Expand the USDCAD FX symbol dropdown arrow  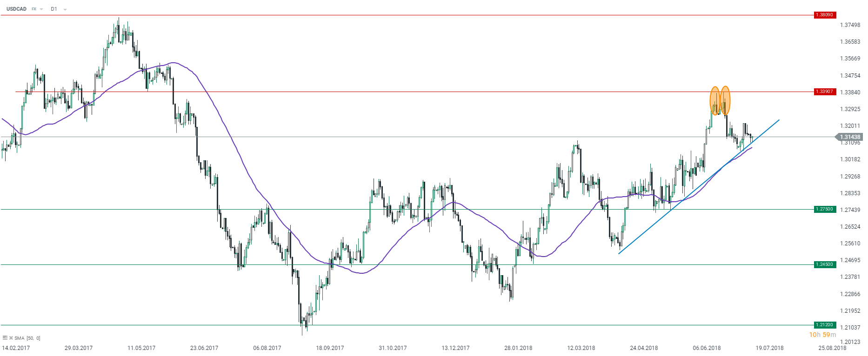41,9
